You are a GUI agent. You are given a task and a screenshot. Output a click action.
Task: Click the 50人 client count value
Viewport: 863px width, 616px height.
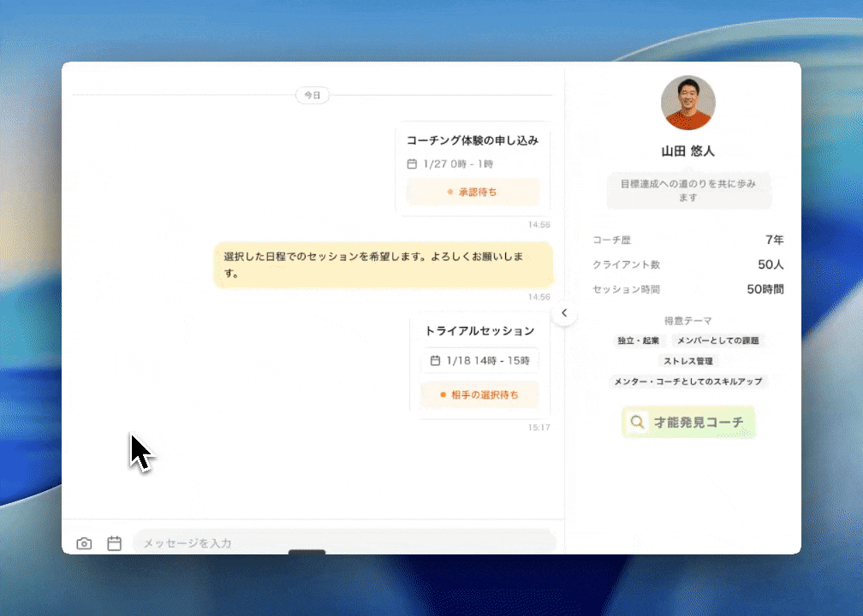771,264
